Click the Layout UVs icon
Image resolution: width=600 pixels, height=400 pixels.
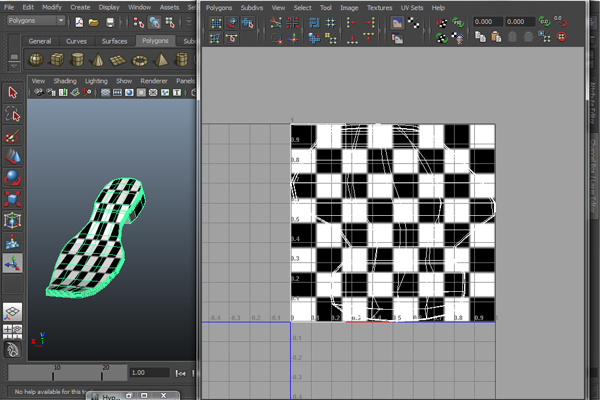(x=315, y=23)
